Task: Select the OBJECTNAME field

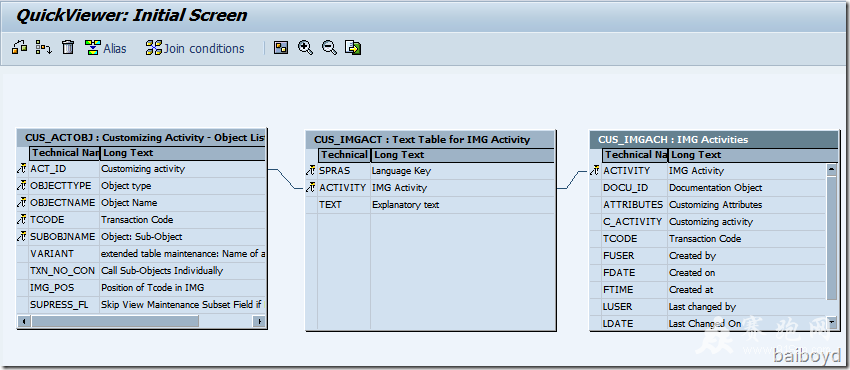Action: pyautogui.click(x=64, y=203)
